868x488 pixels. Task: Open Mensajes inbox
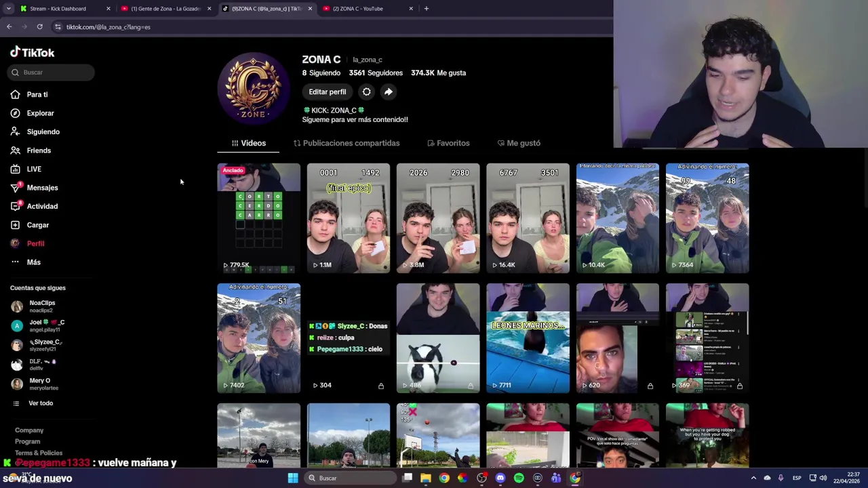pos(35,188)
